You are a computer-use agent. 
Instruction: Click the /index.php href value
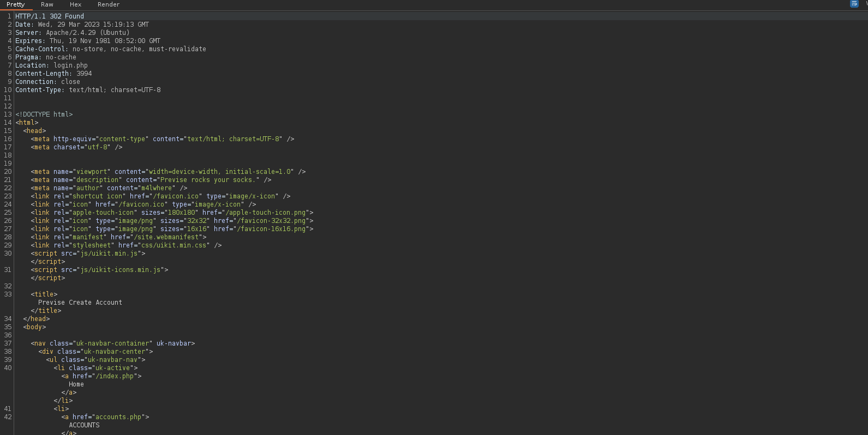coord(117,376)
